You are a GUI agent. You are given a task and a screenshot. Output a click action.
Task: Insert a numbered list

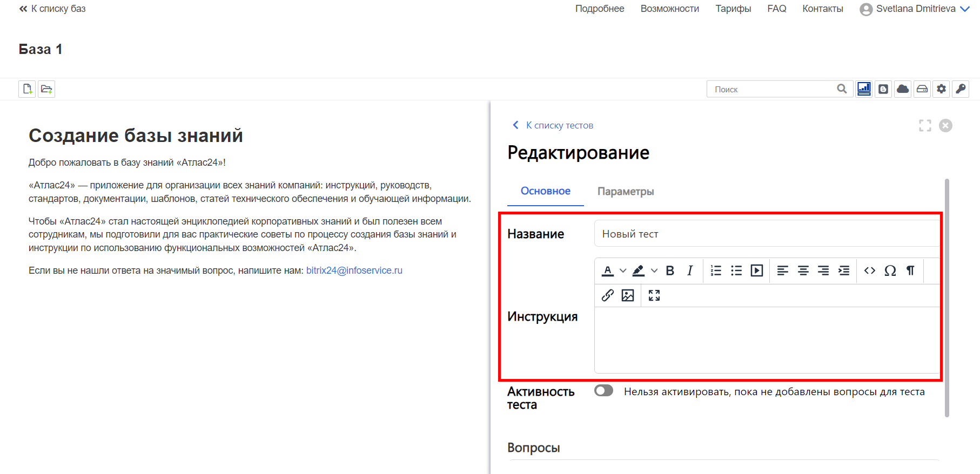[x=716, y=271]
